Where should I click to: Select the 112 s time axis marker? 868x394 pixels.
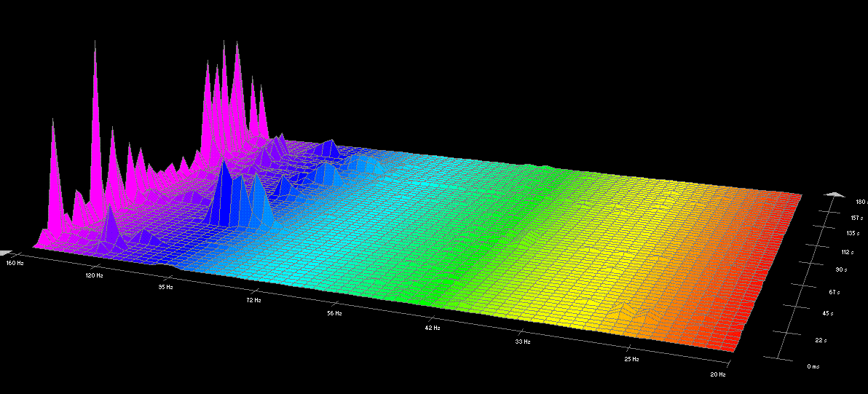coord(846,252)
